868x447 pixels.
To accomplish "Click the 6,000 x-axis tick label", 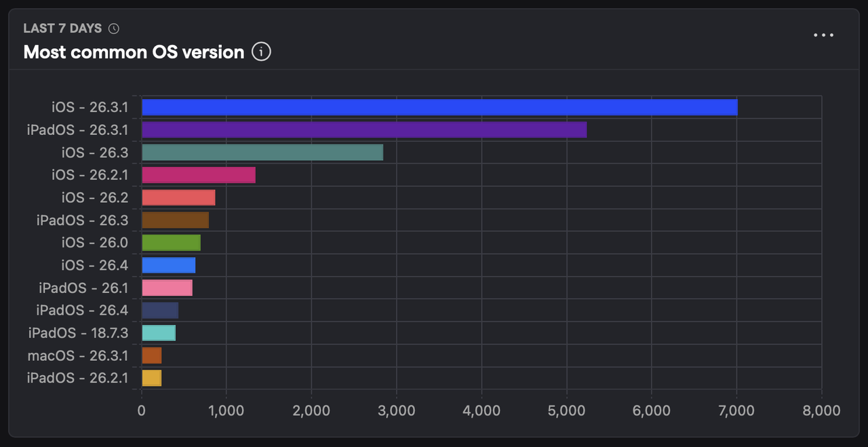I will pos(652,410).
